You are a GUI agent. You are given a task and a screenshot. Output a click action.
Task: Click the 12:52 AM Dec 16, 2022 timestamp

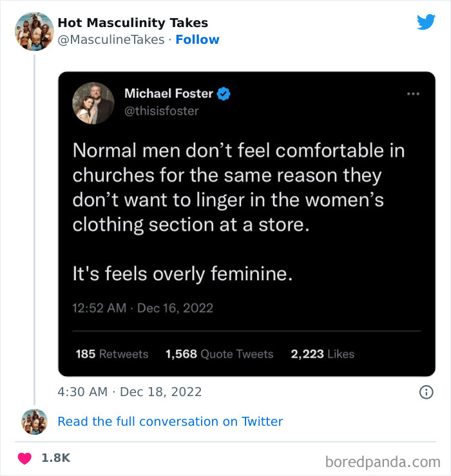point(142,308)
